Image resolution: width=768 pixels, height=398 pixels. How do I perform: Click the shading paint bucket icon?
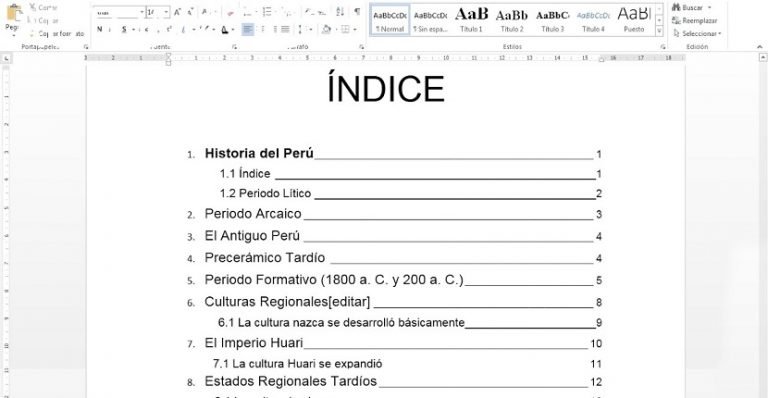coord(326,29)
